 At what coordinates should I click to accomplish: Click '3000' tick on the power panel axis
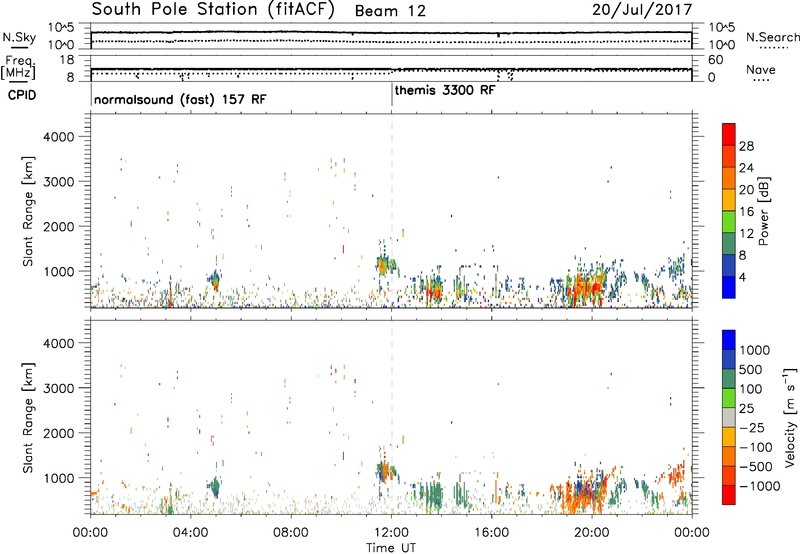pos(59,182)
